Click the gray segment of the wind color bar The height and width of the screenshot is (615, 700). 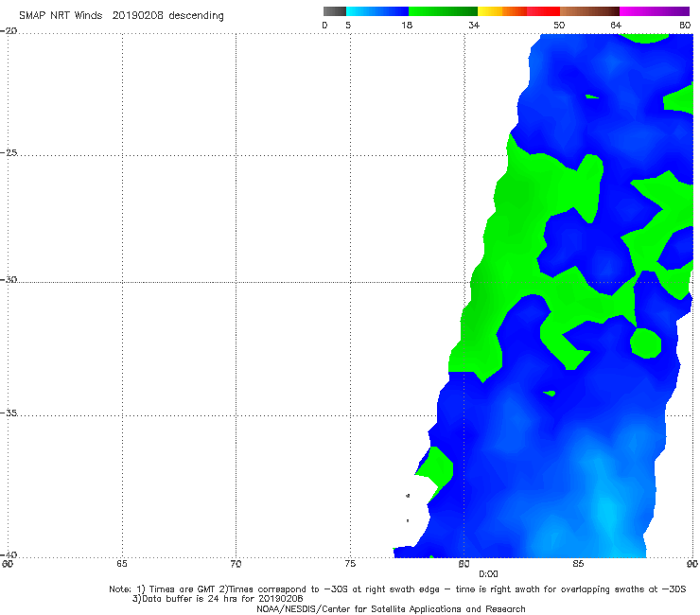334,11
